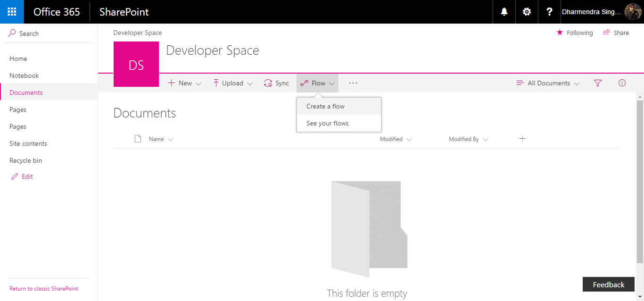This screenshot has width=644, height=301.
Task: Collapse the Flow dropdown chevron
Action: tap(332, 84)
